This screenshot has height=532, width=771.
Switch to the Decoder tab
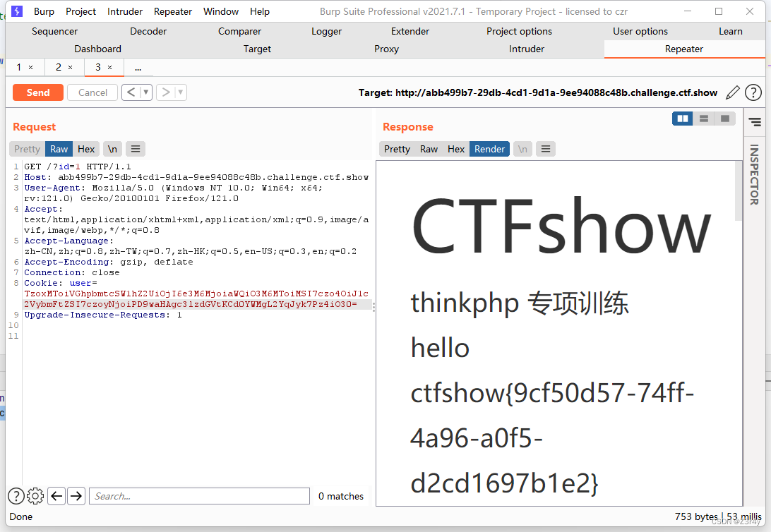pos(148,31)
